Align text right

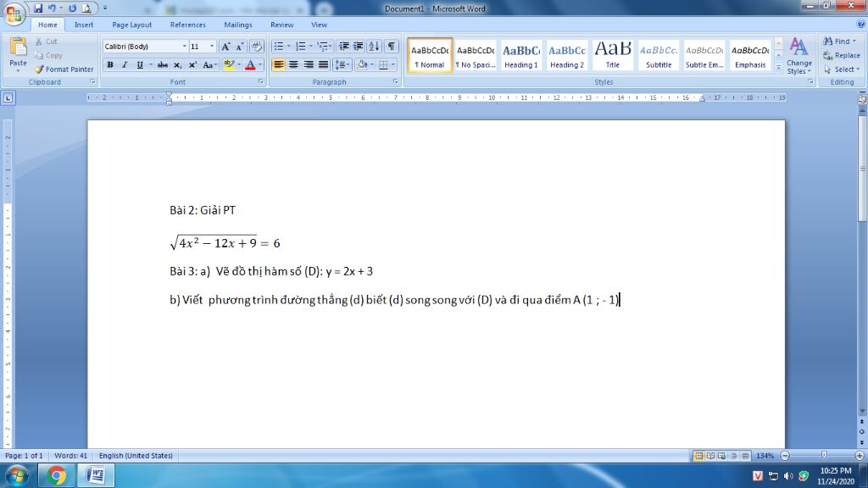pyautogui.click(x=309, y=64)
